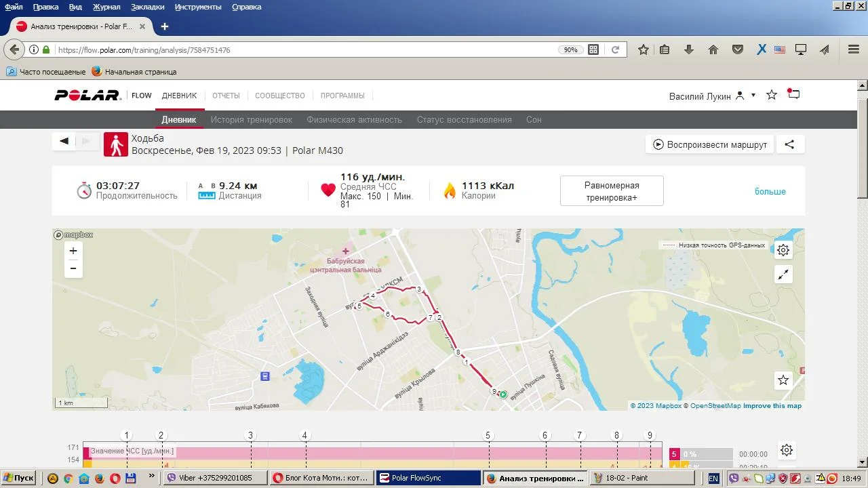Switch to История тренировок tab
868x488 pixels.
pyautogui.click(x=252, y=119)
